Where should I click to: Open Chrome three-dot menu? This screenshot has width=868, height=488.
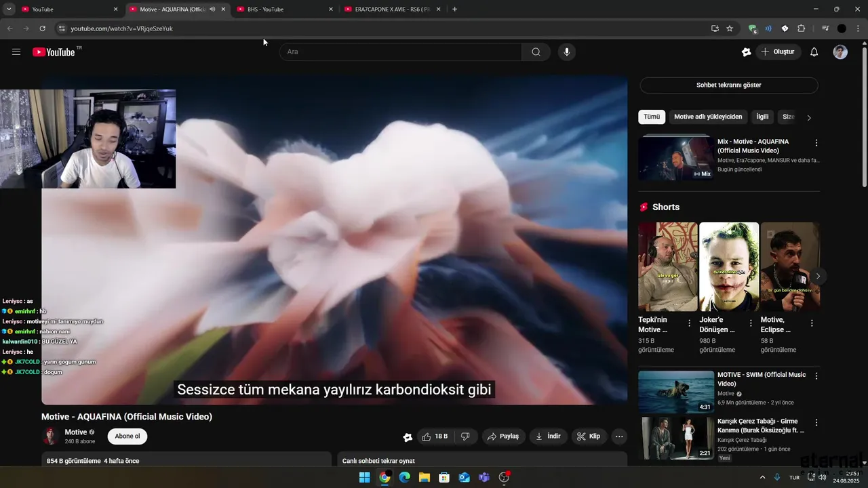[x=858, y=28]
